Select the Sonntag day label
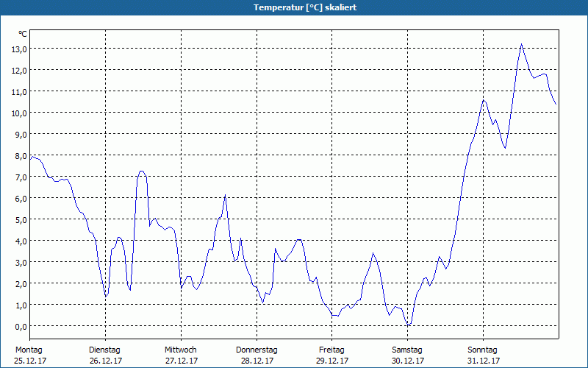The width and height of the screenshot is (588, 368). coord(483,350)
